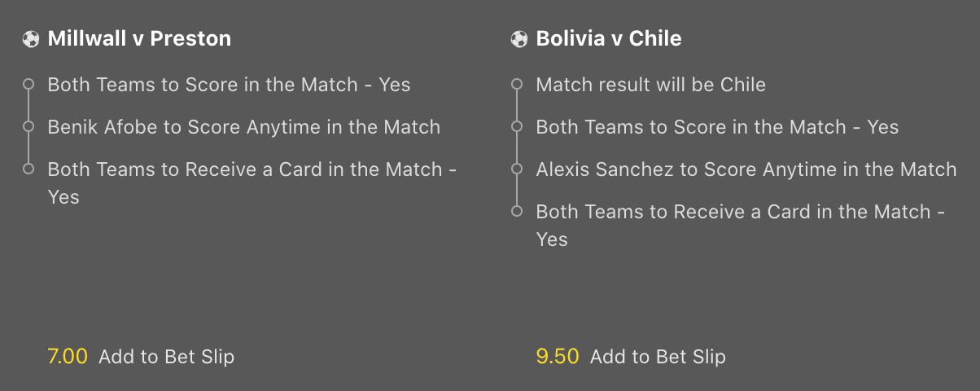Select the 7.00 odds price

click(x=68, y=356)
